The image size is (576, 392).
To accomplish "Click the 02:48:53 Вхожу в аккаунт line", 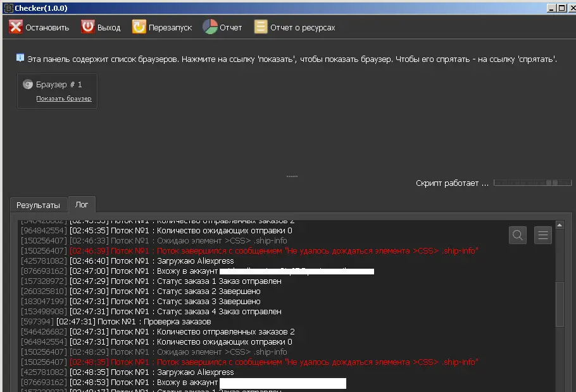I will (x=184, y=383).
